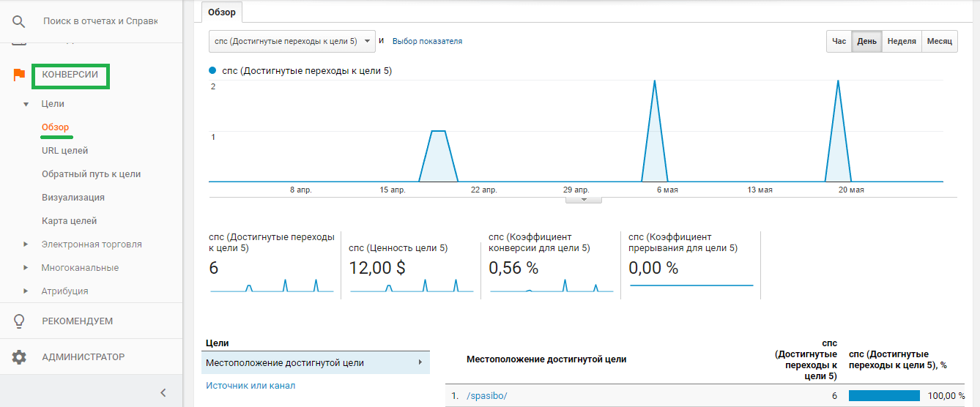Collapse sidebar with the left chevron
980x407 pixels.
(163, 392)
